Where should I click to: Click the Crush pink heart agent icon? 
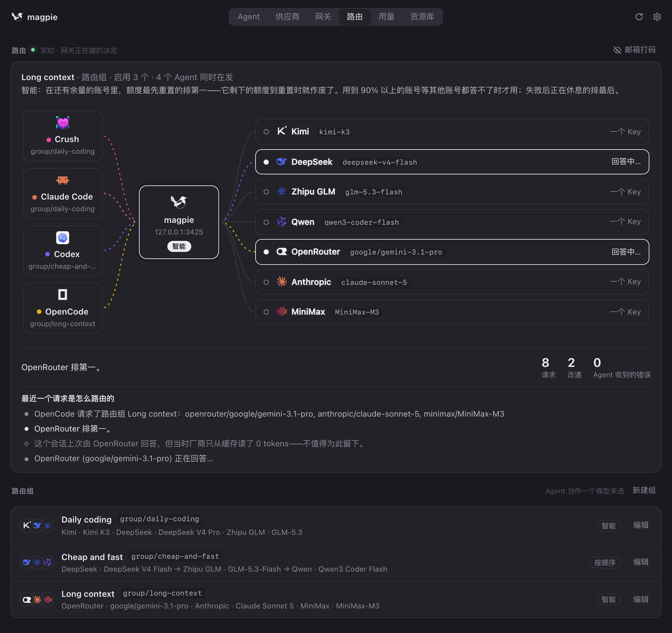click(63, 123)
